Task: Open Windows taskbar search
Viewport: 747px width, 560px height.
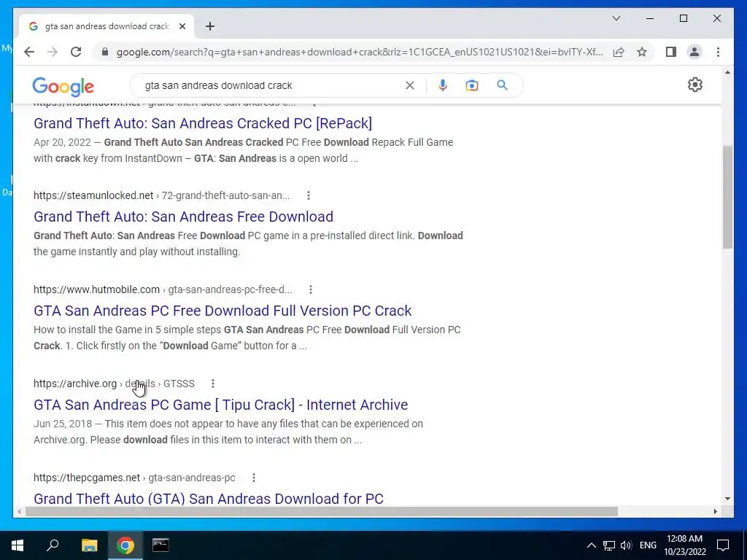Action: [53, 545]
